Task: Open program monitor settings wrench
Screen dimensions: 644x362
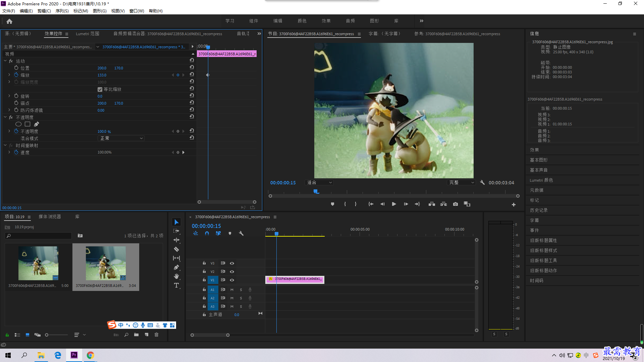Action: 482,183
